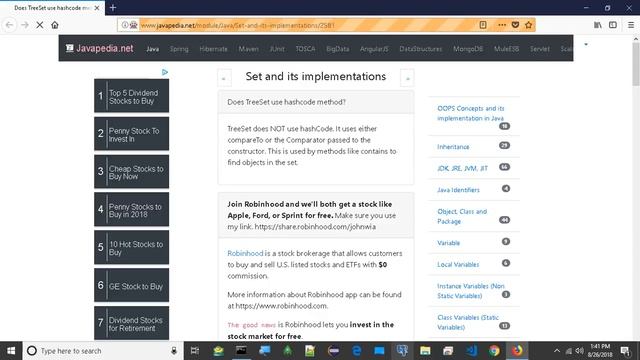
Task: Open ad Penny Stock To Invest In
Action: pos(131,134)
